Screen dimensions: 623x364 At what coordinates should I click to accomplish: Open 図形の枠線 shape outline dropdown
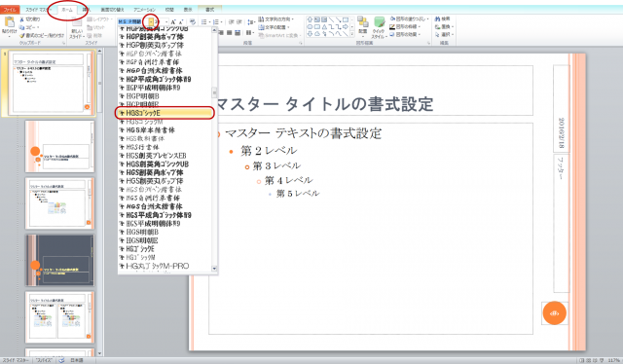(x=405, y=26)
